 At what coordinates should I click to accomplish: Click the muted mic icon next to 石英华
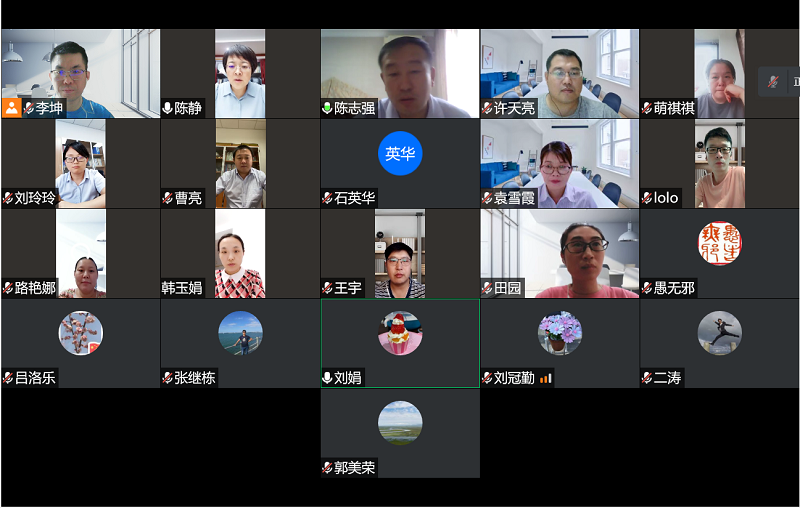click(327, 198)
